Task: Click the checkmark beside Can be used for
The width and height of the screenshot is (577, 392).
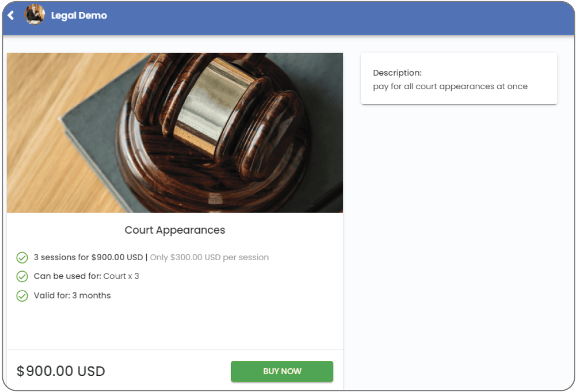Action: tap(22, 276)
